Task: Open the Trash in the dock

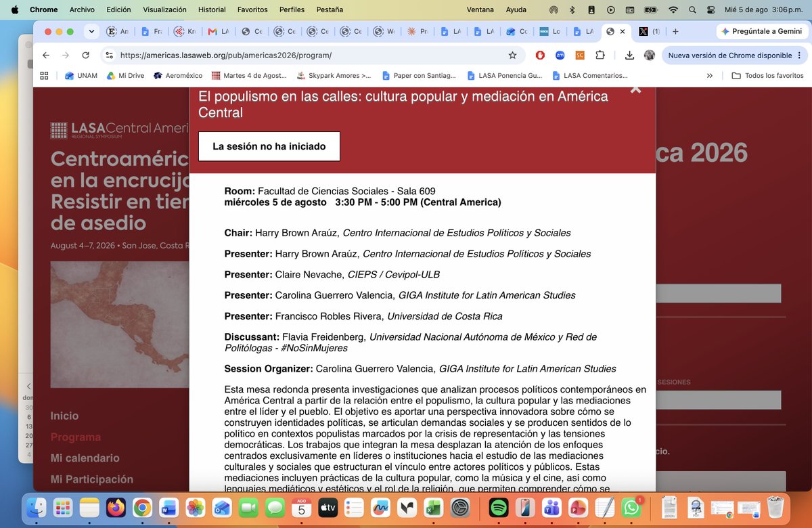Action: [775, 507]
